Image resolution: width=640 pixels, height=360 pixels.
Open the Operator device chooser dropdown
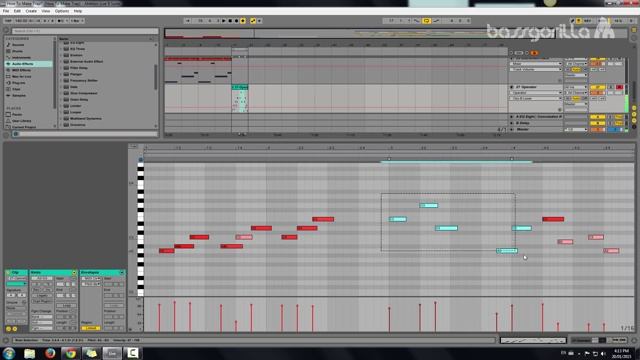tap(536, 93)
